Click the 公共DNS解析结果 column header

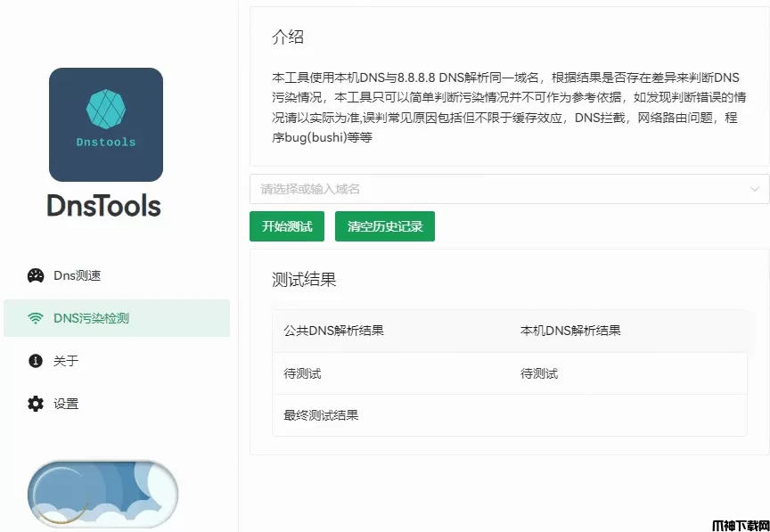click(x=333, y=331)
